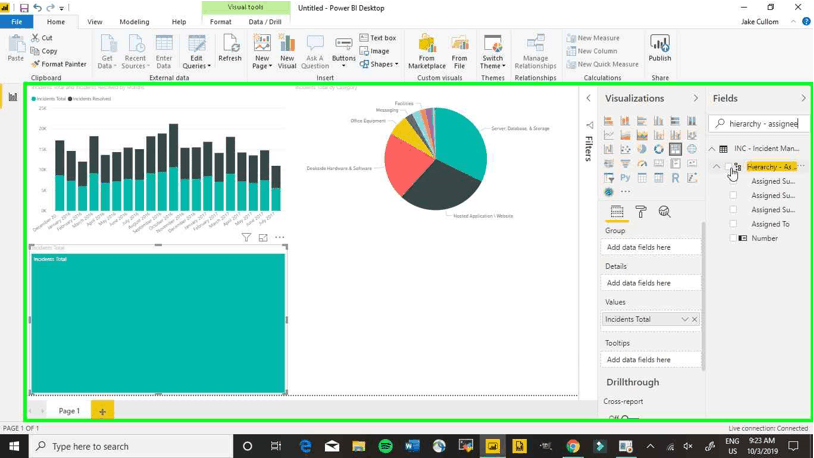Choose the Pie chart visualization
Screen dimensions: 814x458
[x=642, y=149]
